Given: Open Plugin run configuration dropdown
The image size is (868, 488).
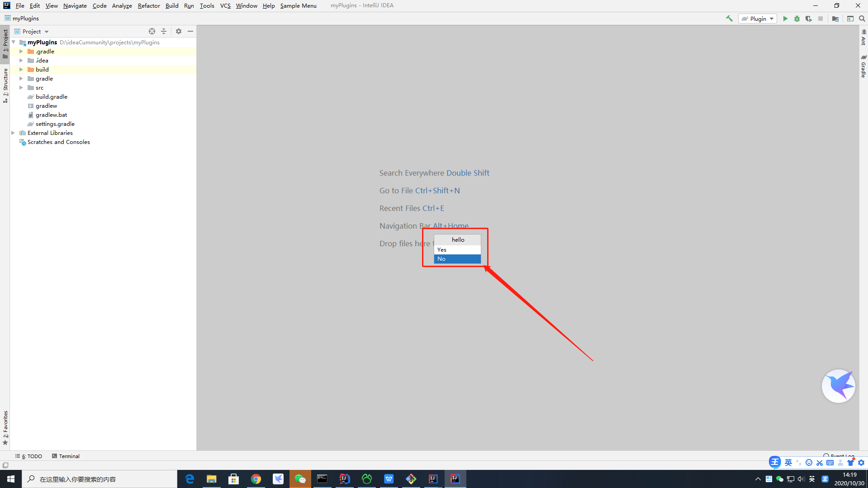Looking at the screenshot, I should (758, 19).
